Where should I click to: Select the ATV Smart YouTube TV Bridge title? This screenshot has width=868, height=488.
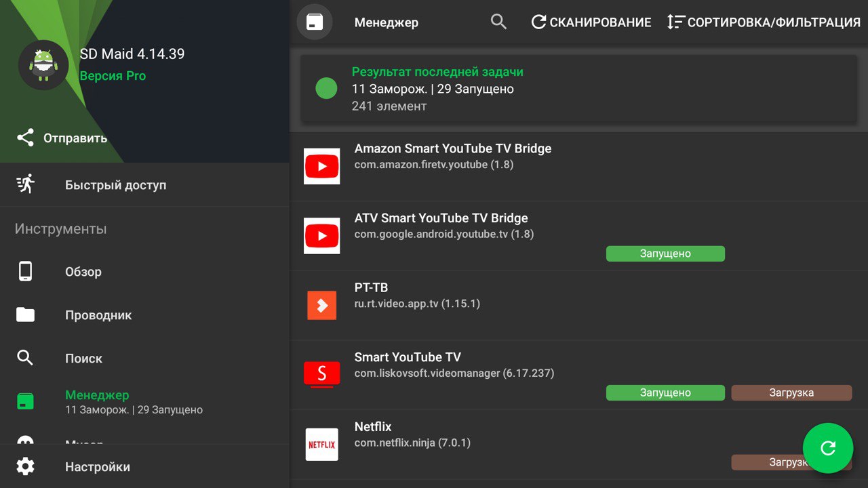(441, 218)
